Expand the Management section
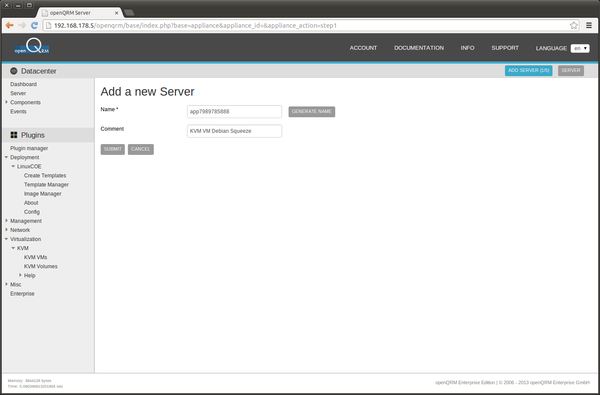Screen dimensions: 600x395 [x=7, y=221]
